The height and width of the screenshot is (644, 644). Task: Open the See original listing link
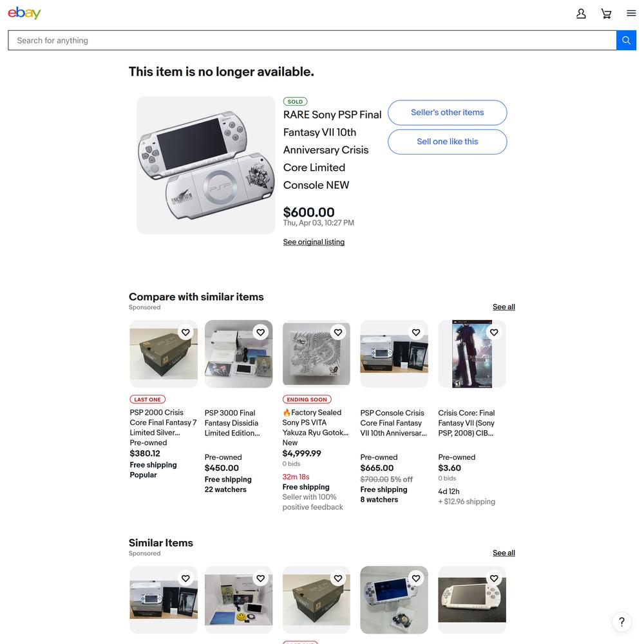(x=314, y=242)
